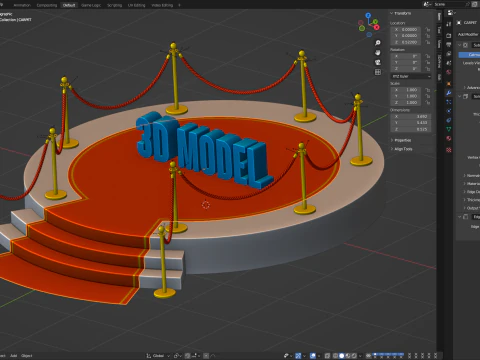480x360 pixels.
Task: Open the Tool properties tab icon
Action: [x=449, y=24]
